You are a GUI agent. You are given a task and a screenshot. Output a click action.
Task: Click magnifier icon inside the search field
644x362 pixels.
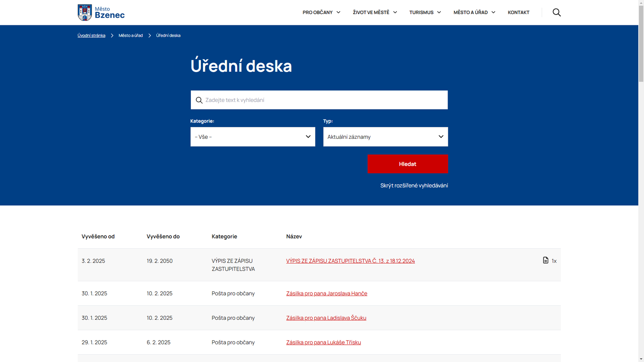(199, 100)
